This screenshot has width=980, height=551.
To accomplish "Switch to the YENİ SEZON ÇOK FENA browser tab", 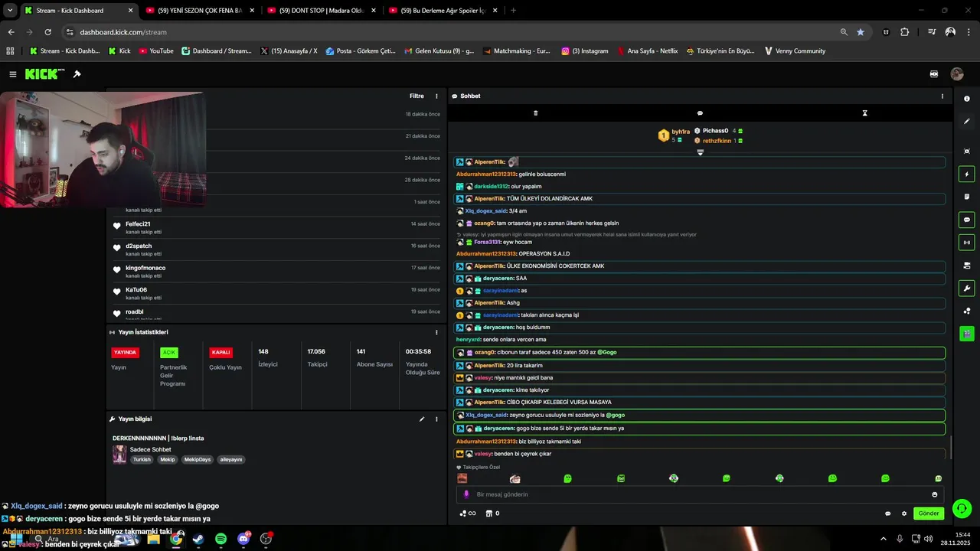I will (x=199, y=11).
